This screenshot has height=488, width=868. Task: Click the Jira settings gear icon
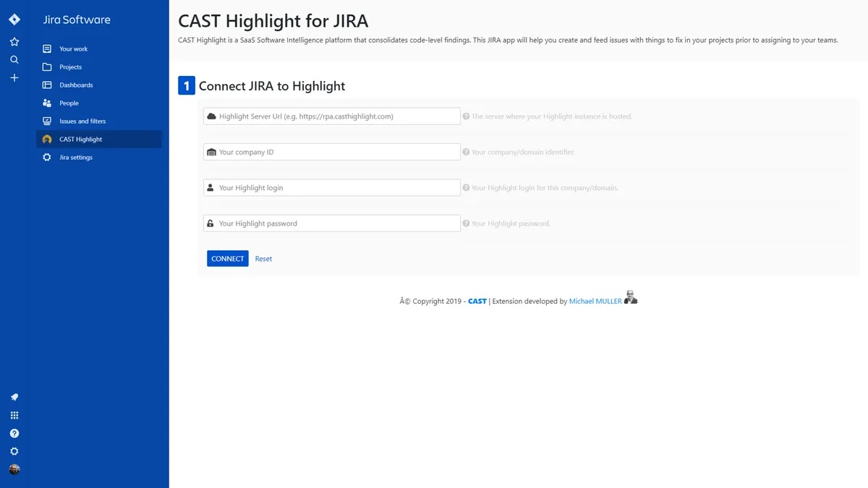point(47,157)
